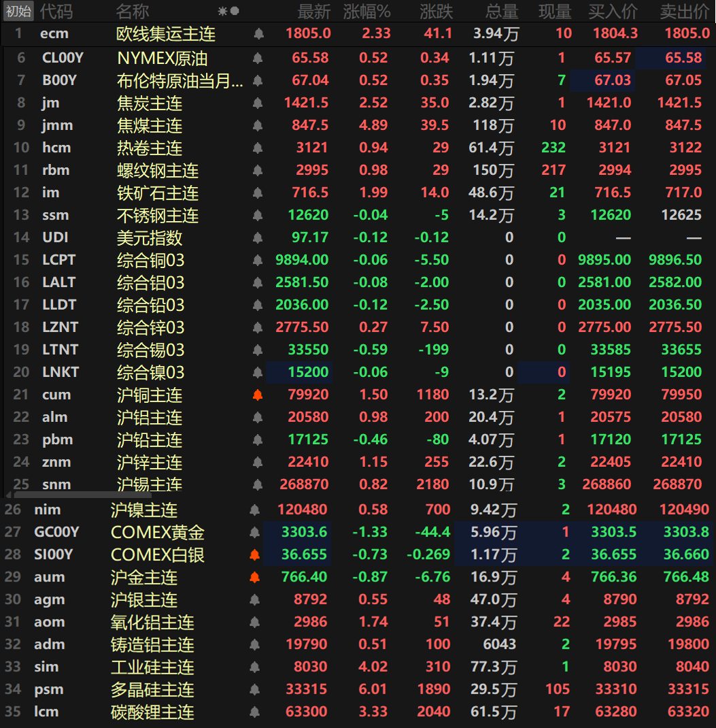This screenshot has height=728, width=716.
Task: Click the bell icon for 综合锌03
Action: (x=258, y=327)
